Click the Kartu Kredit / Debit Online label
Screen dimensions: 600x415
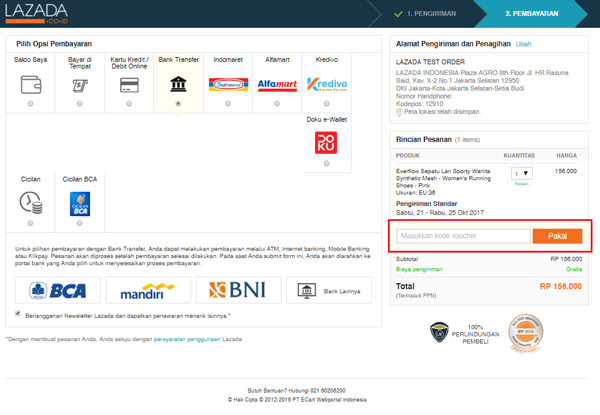(129, 63)
